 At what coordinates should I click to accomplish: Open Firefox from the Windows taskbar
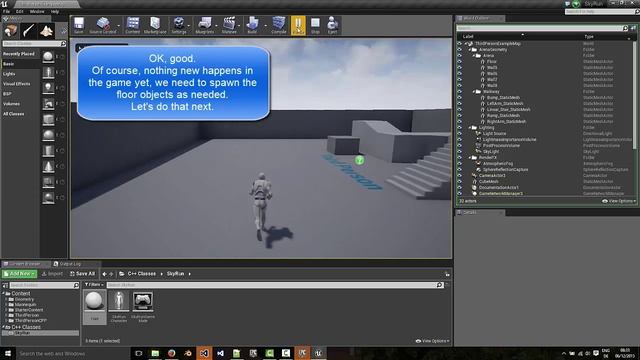coord(171,353)
